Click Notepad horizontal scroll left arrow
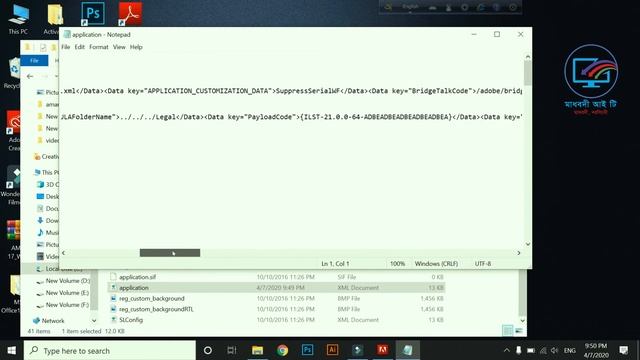 64,253
